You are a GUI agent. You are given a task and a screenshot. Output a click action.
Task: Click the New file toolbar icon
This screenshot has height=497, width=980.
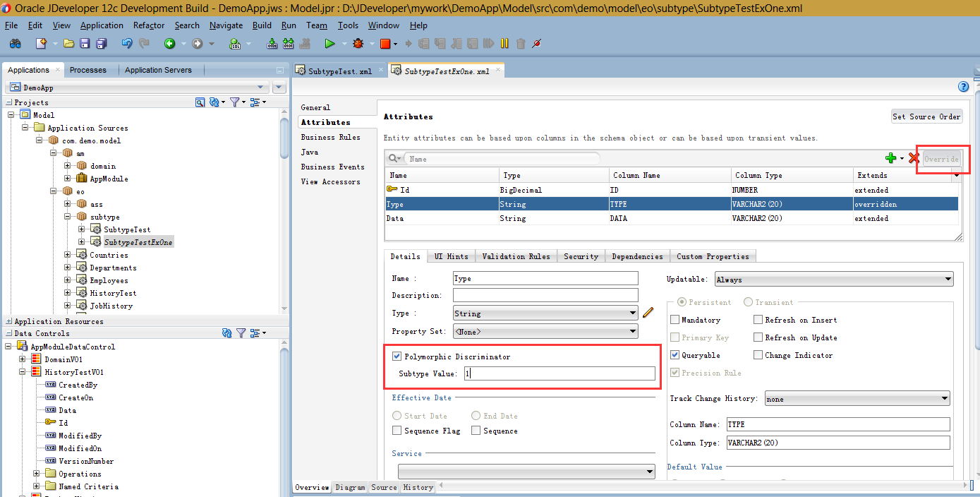[41, 44]
